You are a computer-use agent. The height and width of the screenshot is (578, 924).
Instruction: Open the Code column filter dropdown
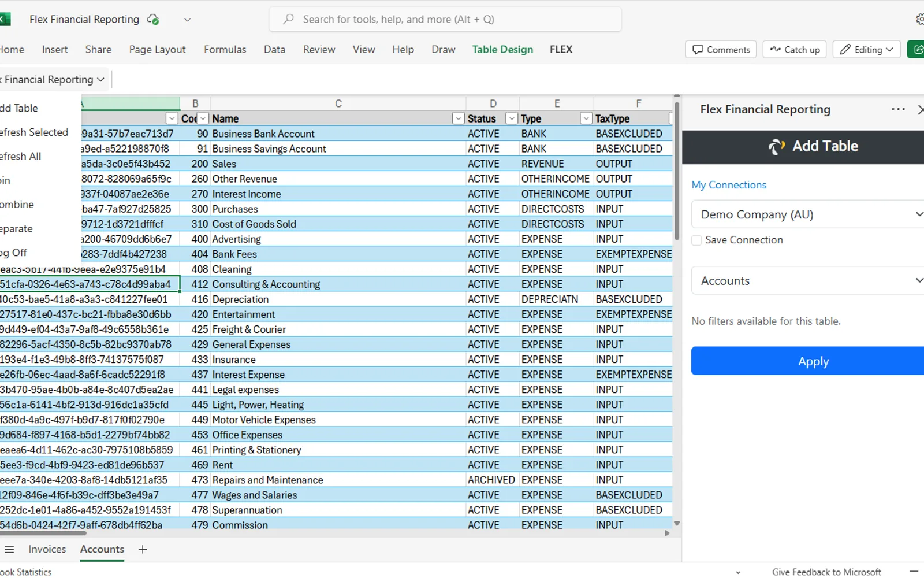pyautogui.click(x=203, y=118)
